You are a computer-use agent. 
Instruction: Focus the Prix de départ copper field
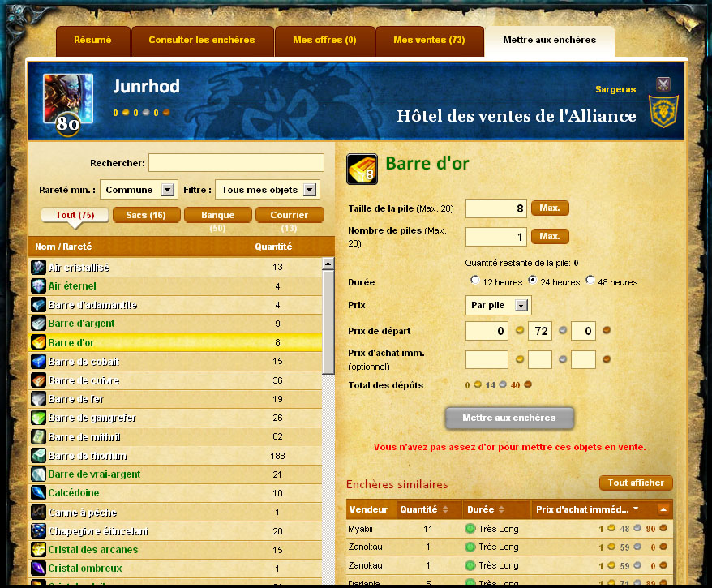click(584, 331)
